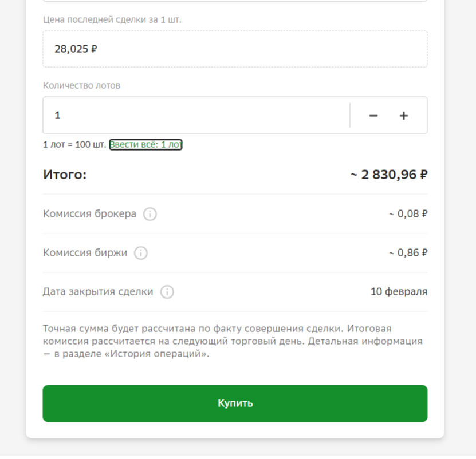Click the total amount ~ 2 830,96 ₽
This screenshot has height=459, width=476.
tap(388, 174)
